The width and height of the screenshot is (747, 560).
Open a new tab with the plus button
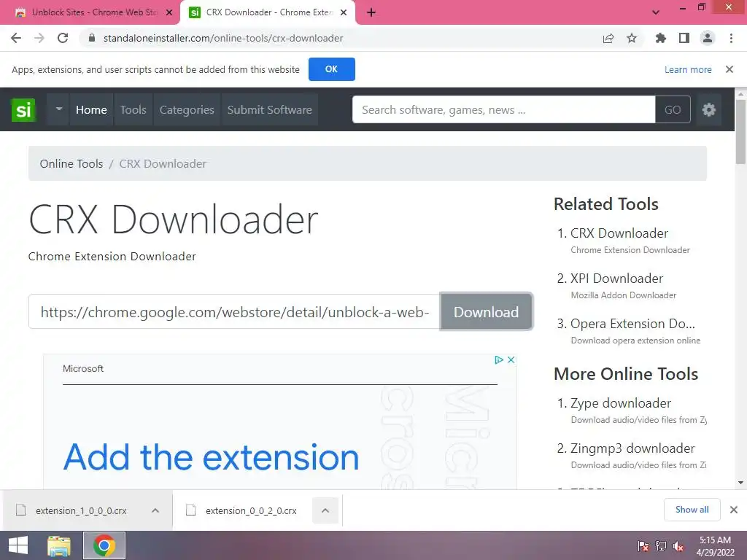pyautogui.click(x=371, y=12)
